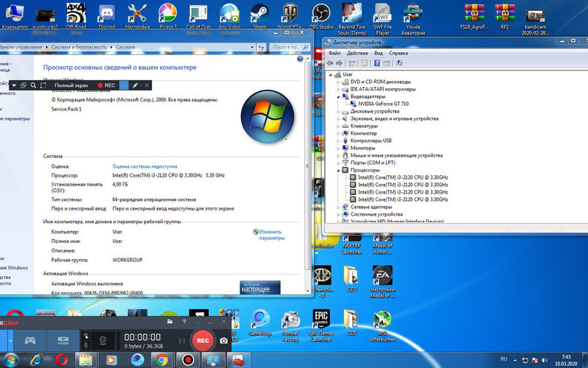Click magnifier icon on floating recording bar
588x368 pixels.
point(33,85)
